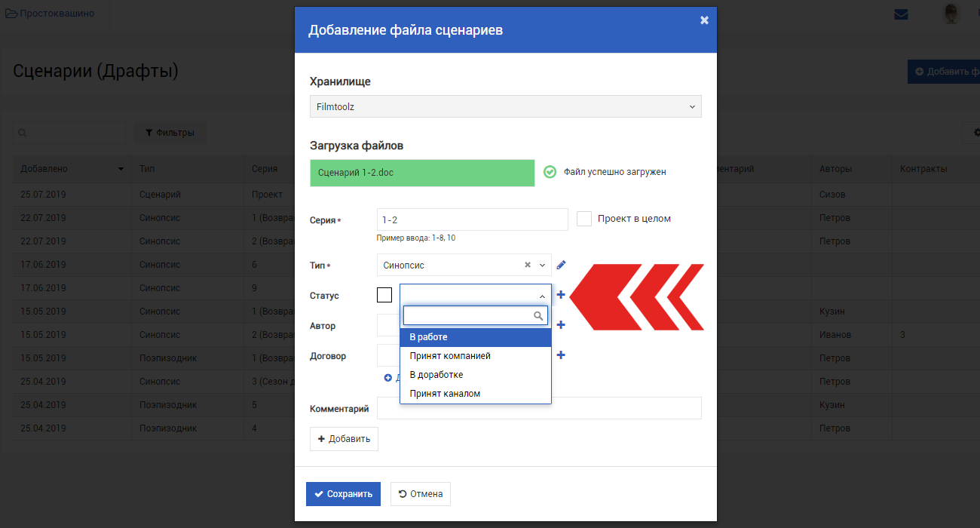Open the Простоквашино project folder link
Screen dimensions: 980x528
(x=50, y=13)
